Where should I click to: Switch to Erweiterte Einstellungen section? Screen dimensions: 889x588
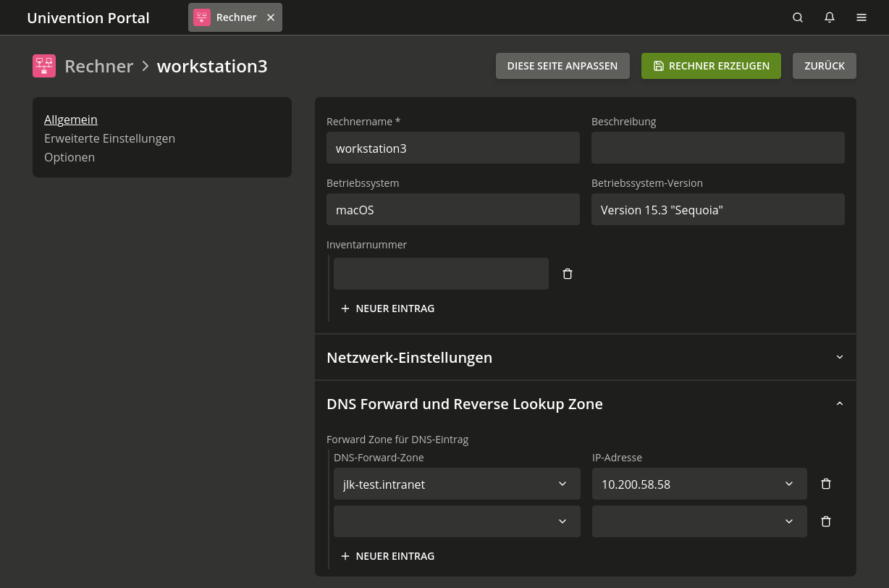coord(109,138)
